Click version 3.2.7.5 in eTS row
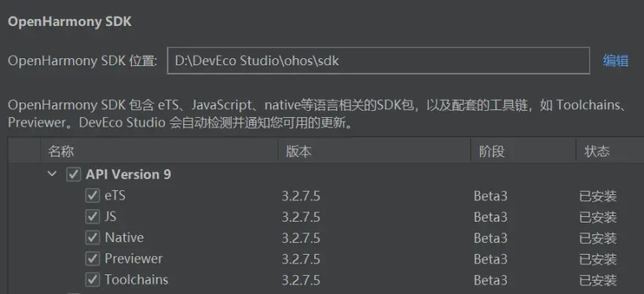This screenshot has height=294, width=644. point(301,197)
